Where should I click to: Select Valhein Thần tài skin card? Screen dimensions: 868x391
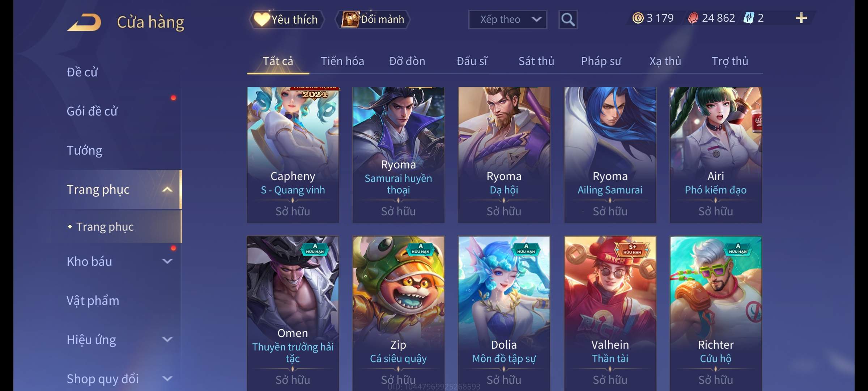point(610,314)
